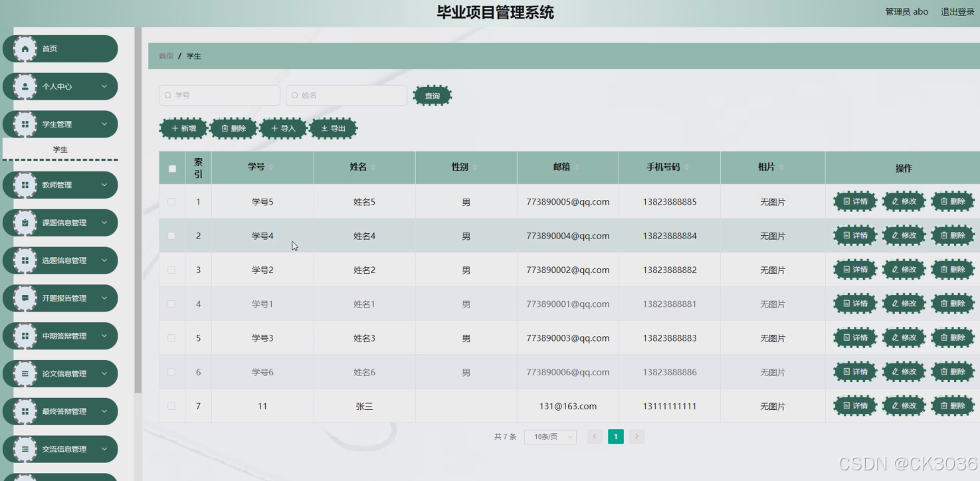This screenshot has height=481, width=980.
Task: Click the sort arrows on 姓名 column
Action: [373, 167]
